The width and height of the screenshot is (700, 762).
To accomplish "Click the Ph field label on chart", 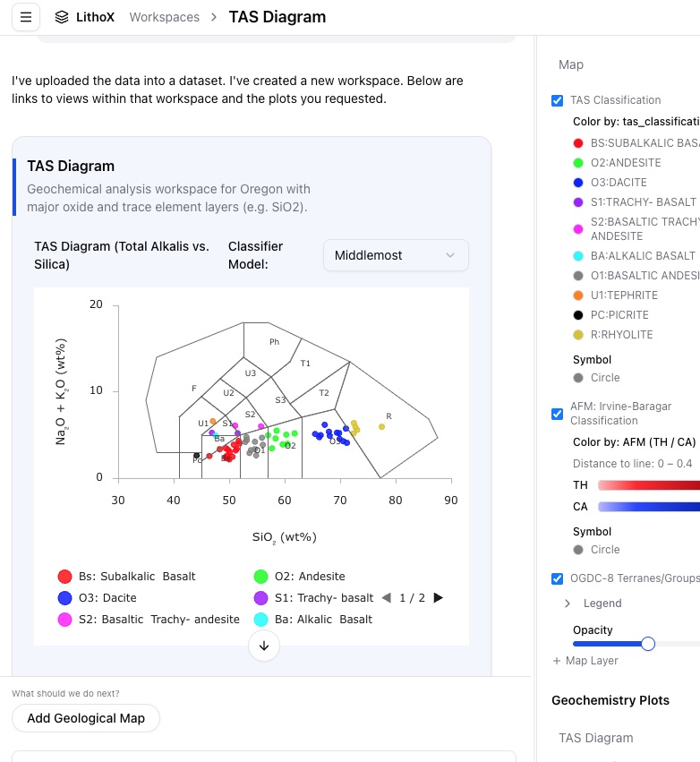I will [275, 342].
